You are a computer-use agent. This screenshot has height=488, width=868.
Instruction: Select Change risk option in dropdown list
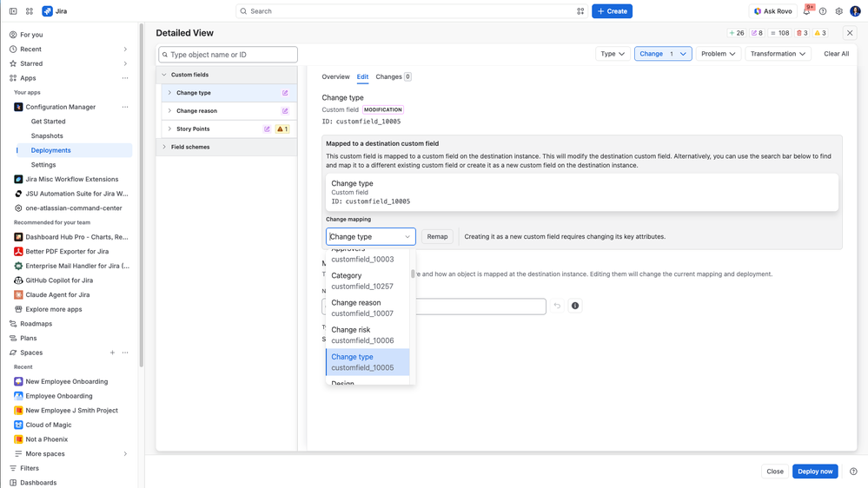(x=368, y=334)
